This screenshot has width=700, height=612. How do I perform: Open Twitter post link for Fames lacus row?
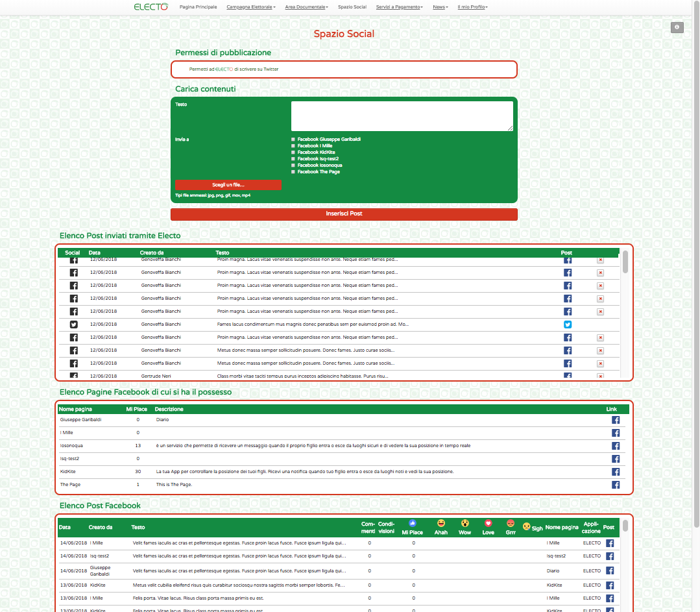click(x=568, y=324)
